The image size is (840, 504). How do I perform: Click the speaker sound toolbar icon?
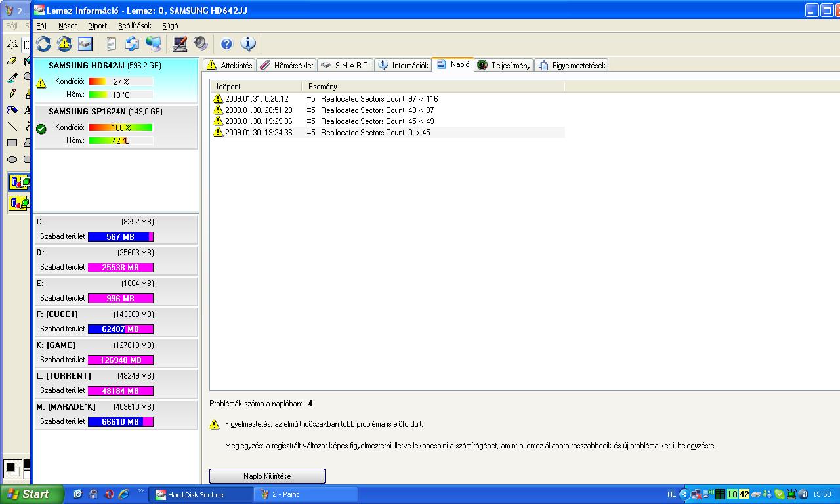tap(201, 44)
